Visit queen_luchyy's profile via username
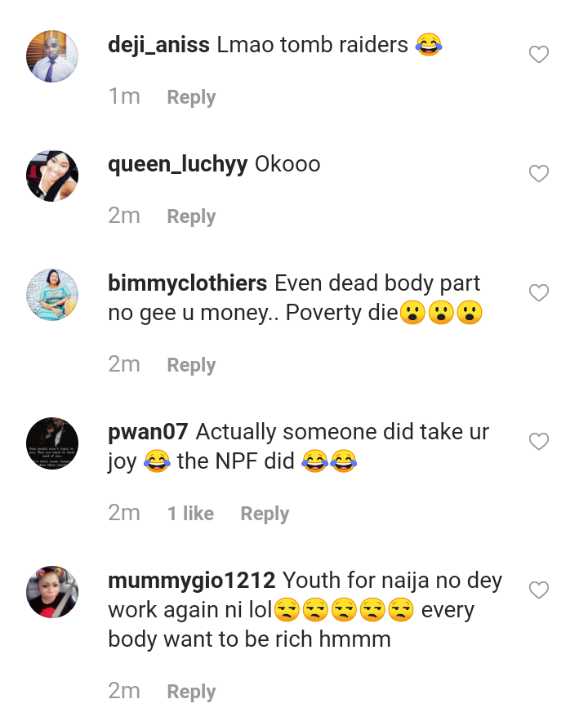 pyautogui.click(x=177, y=164)
